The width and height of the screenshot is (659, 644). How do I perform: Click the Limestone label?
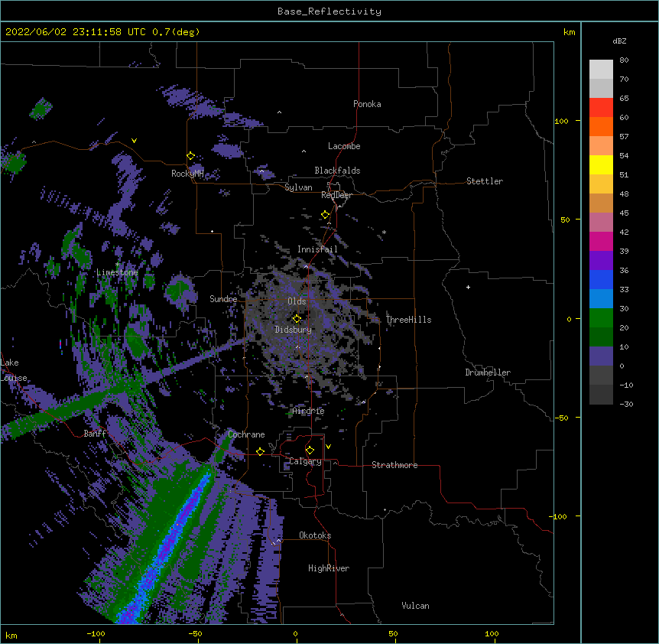click(x=117, y=272)
